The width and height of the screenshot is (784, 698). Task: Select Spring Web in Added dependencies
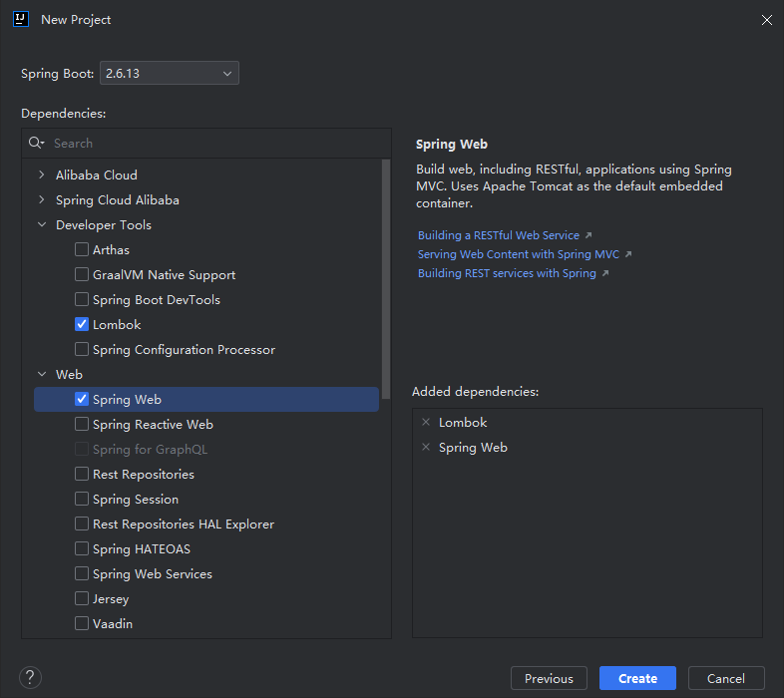click(473, 448)
